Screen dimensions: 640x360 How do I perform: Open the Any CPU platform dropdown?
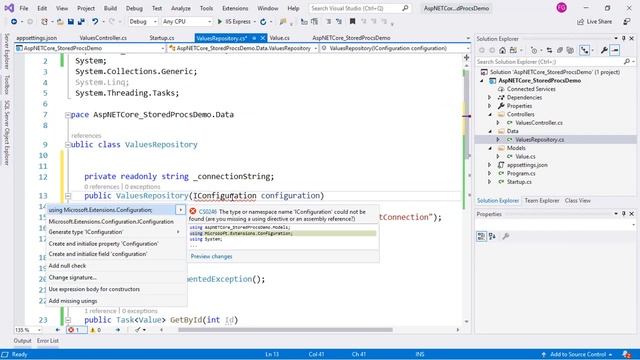187,22
